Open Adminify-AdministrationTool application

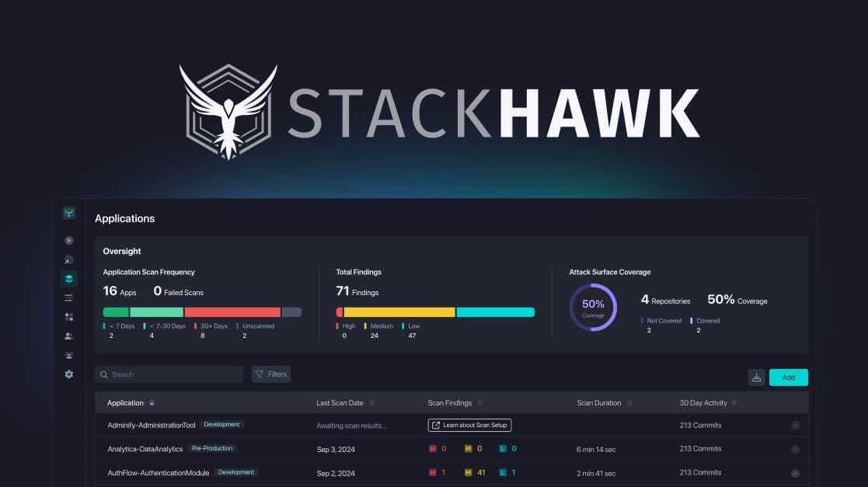(151, 426)
